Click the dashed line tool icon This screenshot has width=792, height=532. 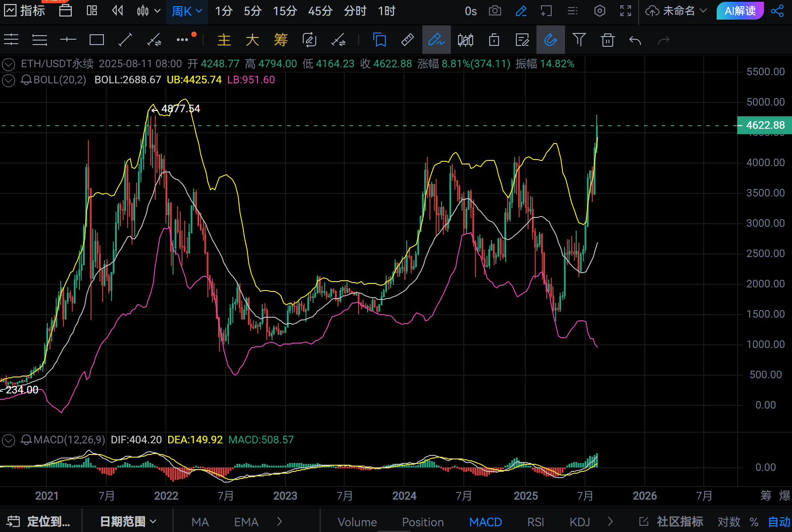pyautogui.click(x=338, y=40)
